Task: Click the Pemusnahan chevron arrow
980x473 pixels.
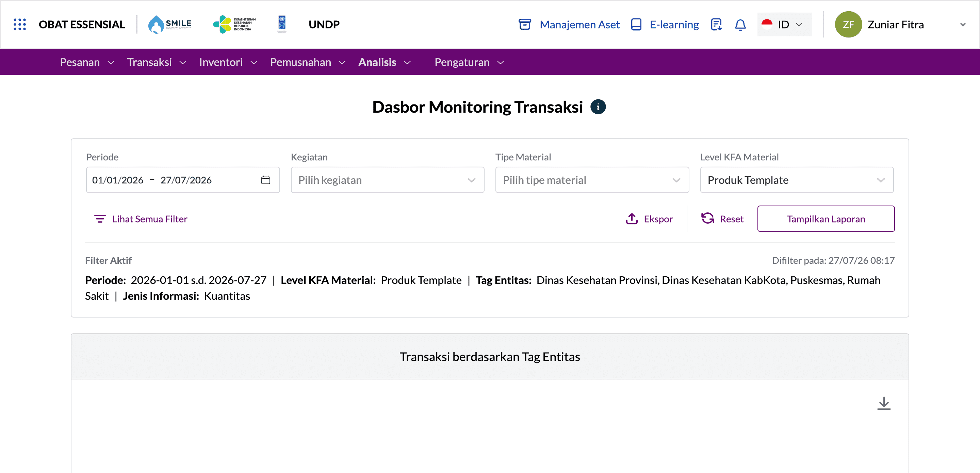Action: click(342, 62)
